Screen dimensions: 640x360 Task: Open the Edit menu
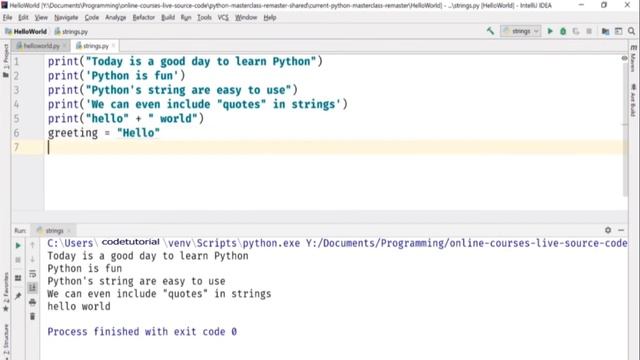coord(23,18)
